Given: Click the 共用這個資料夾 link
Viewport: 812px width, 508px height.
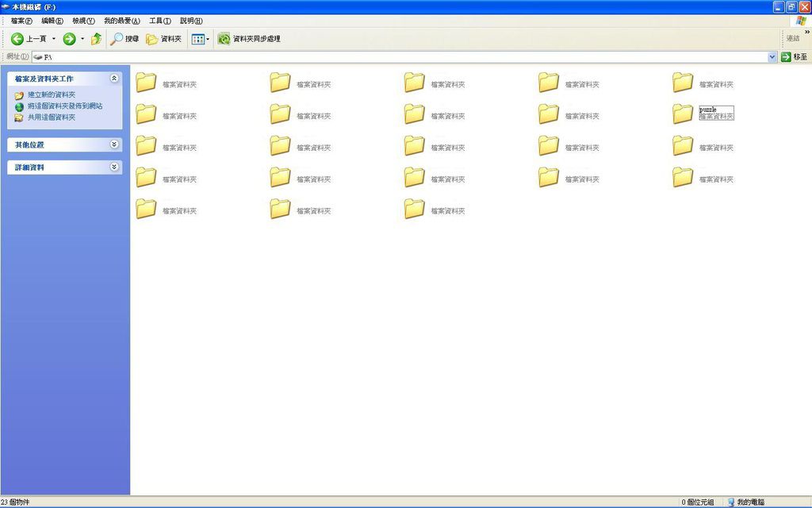Looking at the screenshot, I should tap(52, 117).
